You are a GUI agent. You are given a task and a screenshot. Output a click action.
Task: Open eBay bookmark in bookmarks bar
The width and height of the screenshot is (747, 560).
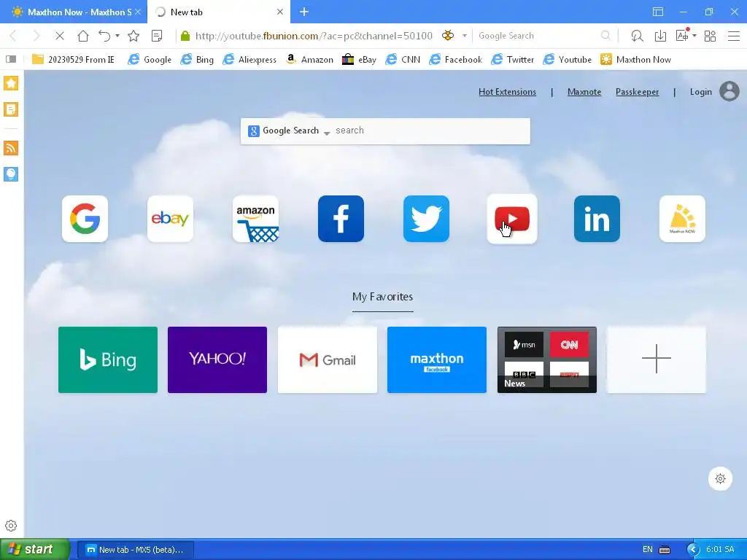[x=360, y=59]
